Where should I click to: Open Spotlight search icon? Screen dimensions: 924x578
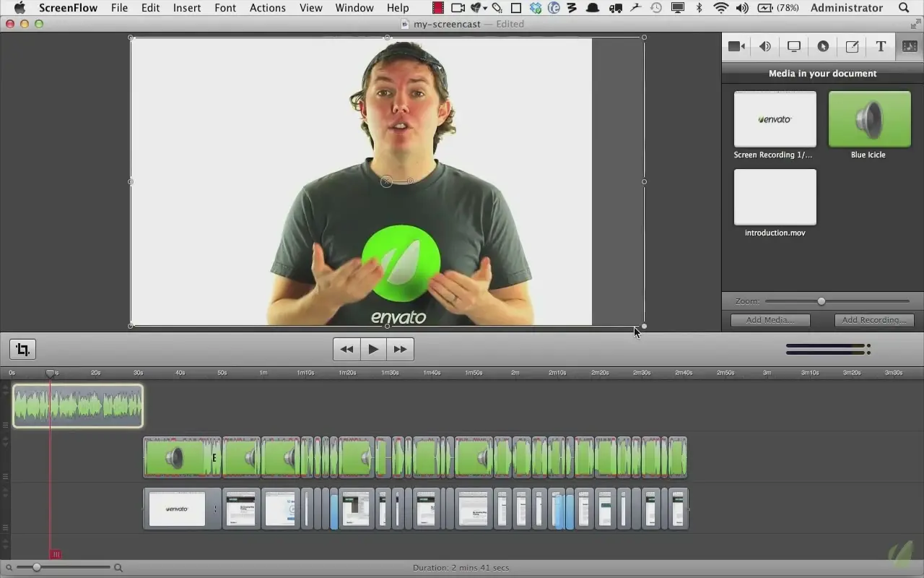point(905,8)
